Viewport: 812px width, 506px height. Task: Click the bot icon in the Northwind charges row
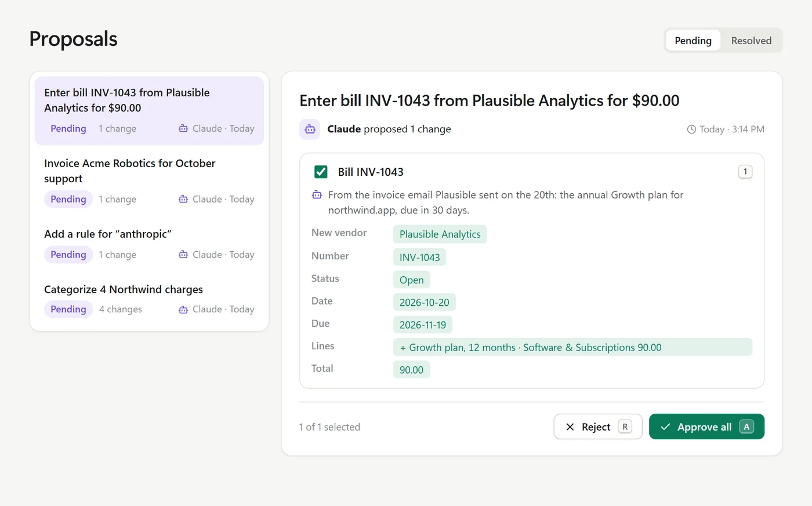click(183, 309)
